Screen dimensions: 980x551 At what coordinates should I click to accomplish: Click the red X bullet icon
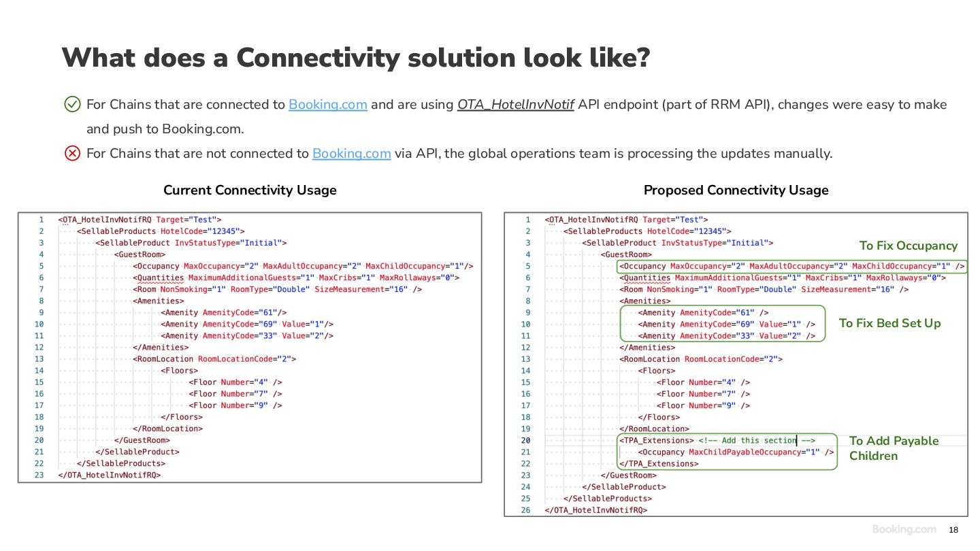coord(72,153)
